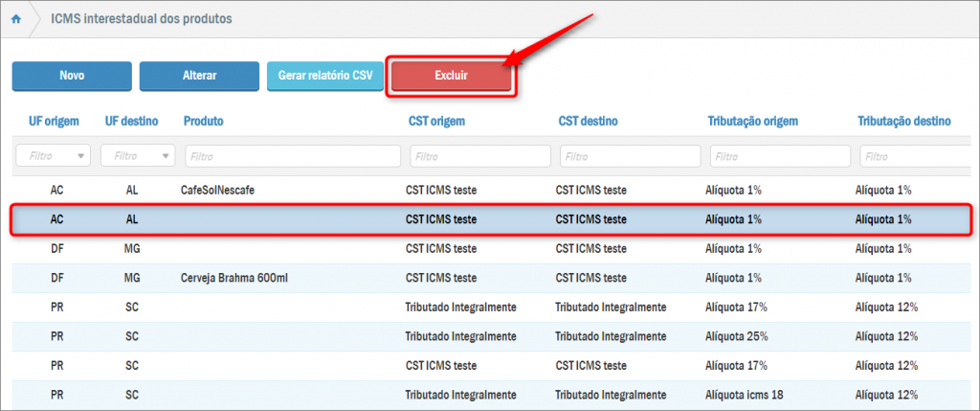This screenshot has width=980, height=411.
Task: Click the CST destino filter field
Action: click(630, 156)
